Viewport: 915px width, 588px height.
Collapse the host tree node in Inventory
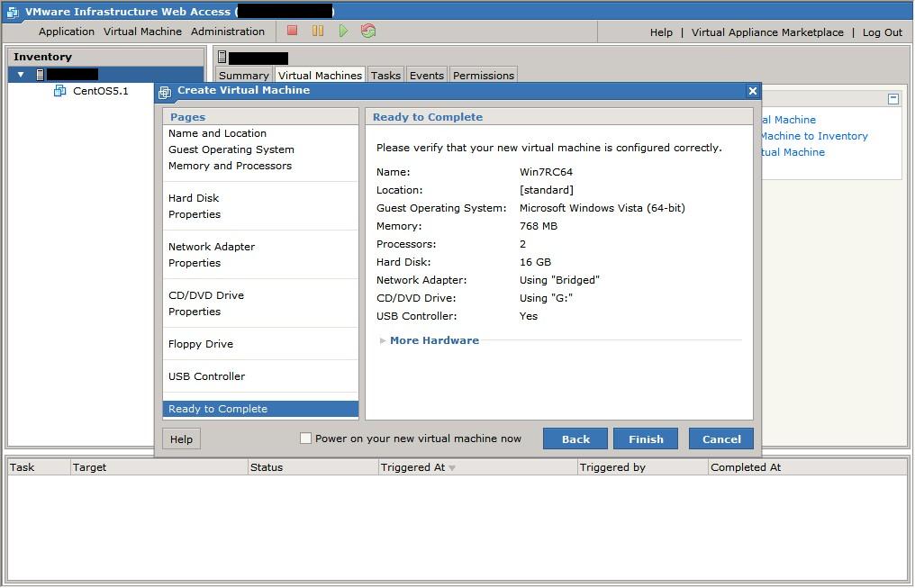pyautogui.click(x=21, y=75)
